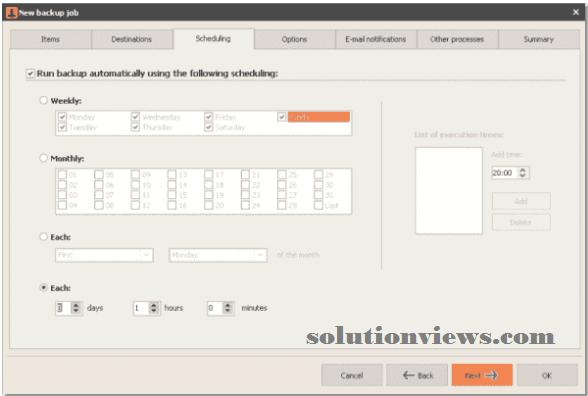Toggle Run backup automatically checkbox
588x396 pixels.
point(30,73)
